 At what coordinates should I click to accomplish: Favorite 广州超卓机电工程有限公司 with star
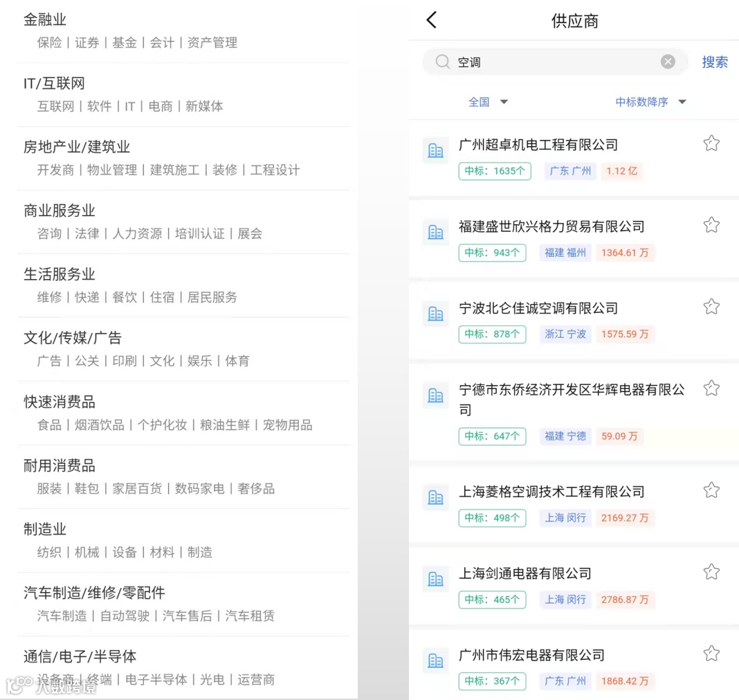[x=711, y=143]
